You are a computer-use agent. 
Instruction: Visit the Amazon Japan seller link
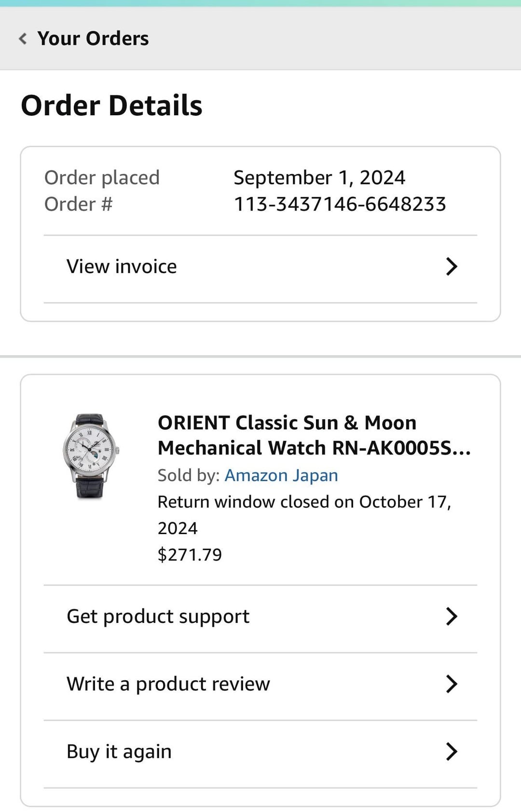coord(281,476)
